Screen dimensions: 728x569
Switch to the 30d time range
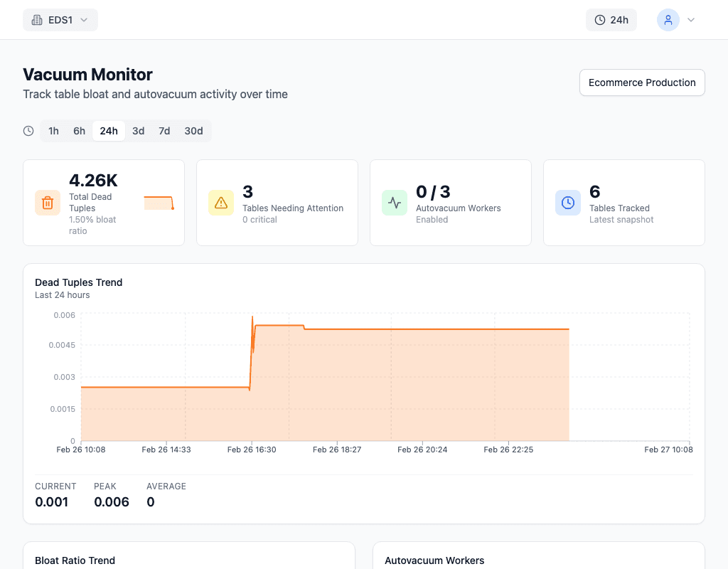coord(193,131)
